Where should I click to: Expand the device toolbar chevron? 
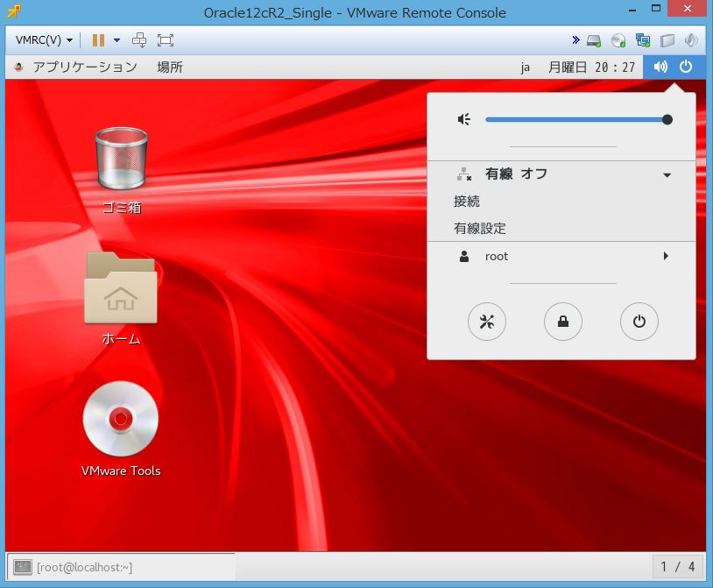click(x=575, y=40)
